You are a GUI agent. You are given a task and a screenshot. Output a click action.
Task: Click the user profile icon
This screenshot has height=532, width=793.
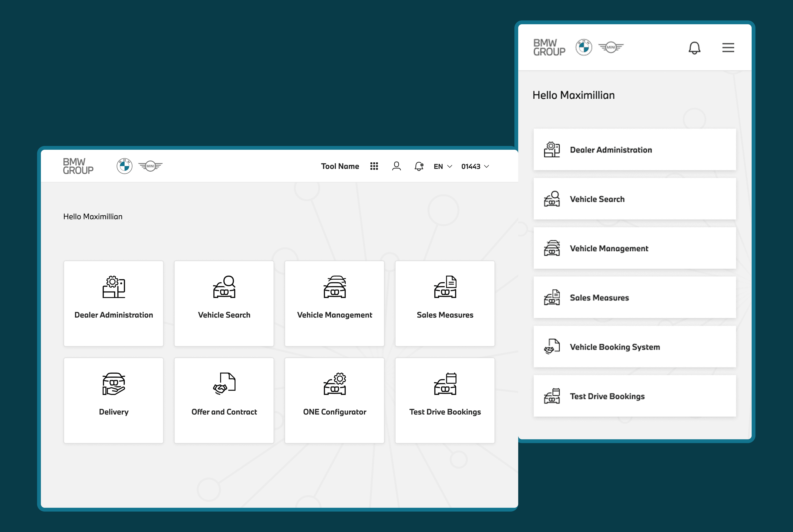[396, 166]
